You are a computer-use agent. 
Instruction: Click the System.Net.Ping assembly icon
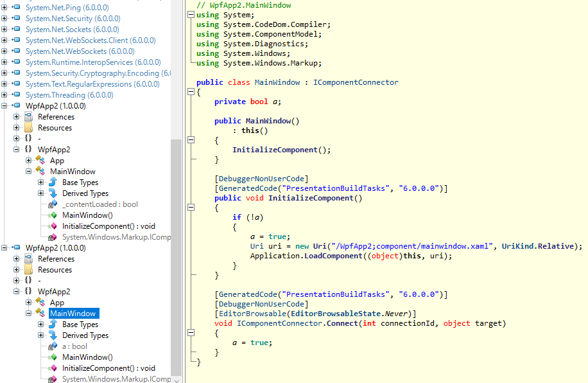[x=17, y=7]
